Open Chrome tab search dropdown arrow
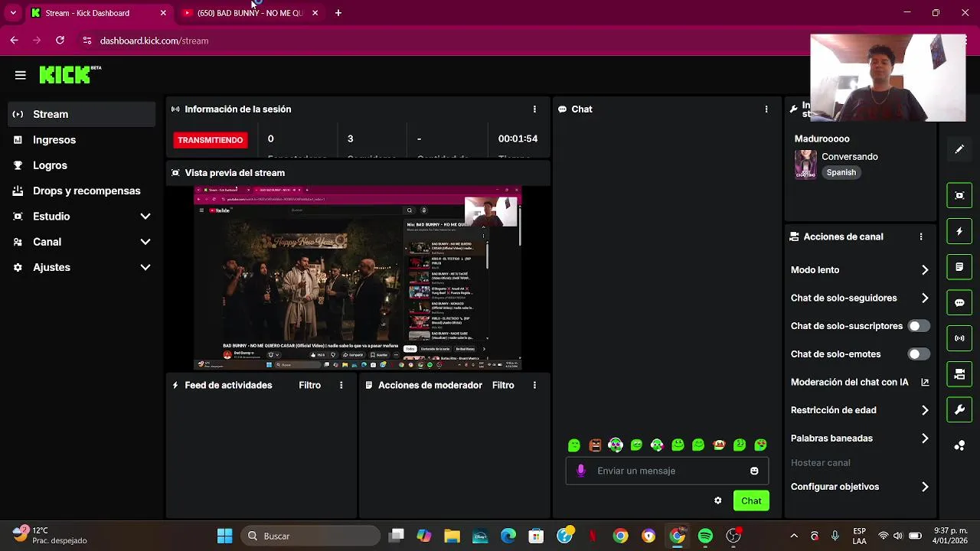Image resolution: width=980 pixels, height=551 pixels. coord(13,13)
